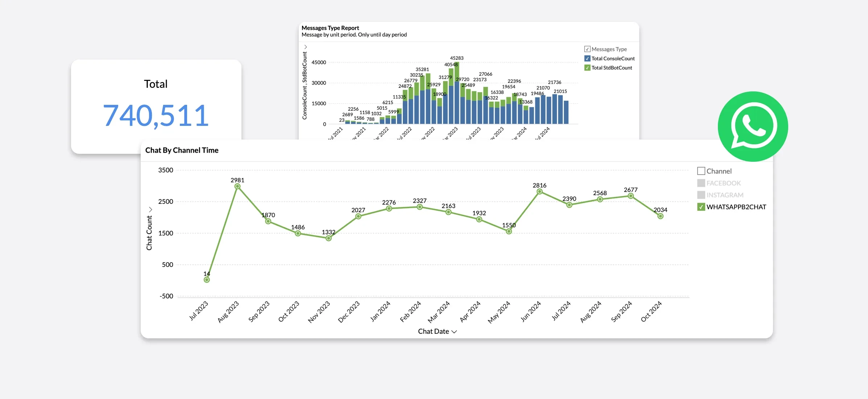Uncheck the WHATSAPPB2CHAT channel checkbox

pyautogui.click(x=701, y=207)
